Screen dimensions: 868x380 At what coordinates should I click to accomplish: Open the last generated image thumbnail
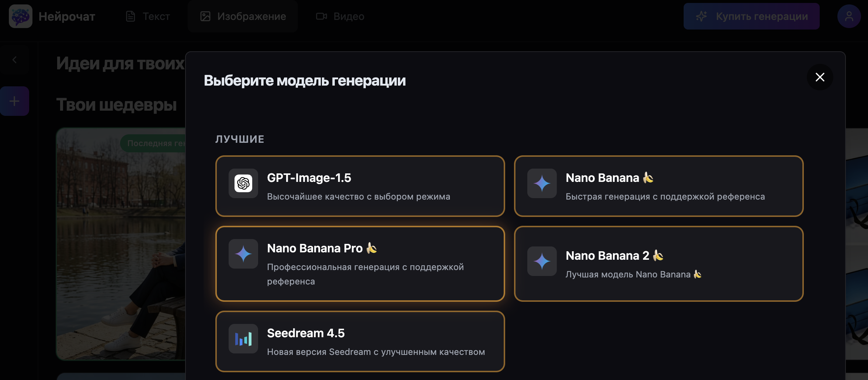pos(121,243)
